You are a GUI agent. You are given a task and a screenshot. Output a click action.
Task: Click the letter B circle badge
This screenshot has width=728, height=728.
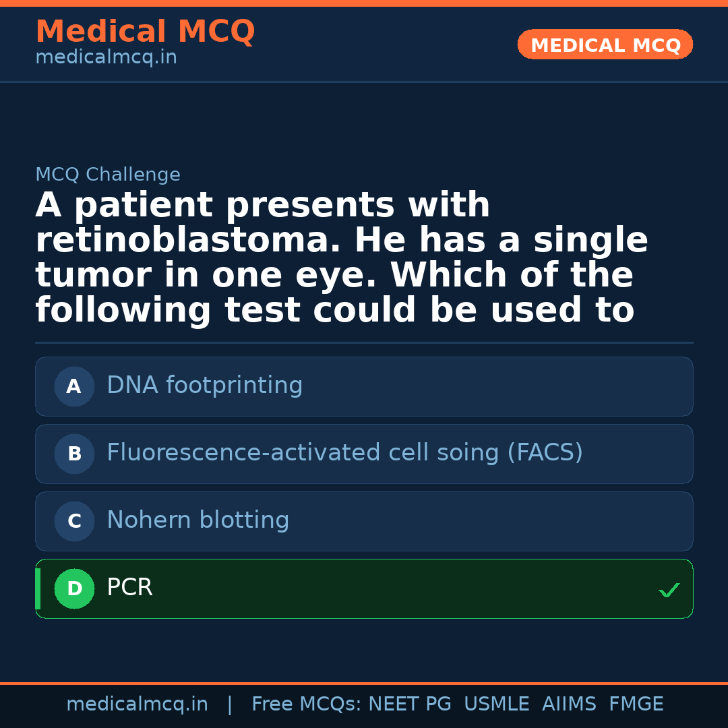(x=74, y=454)
